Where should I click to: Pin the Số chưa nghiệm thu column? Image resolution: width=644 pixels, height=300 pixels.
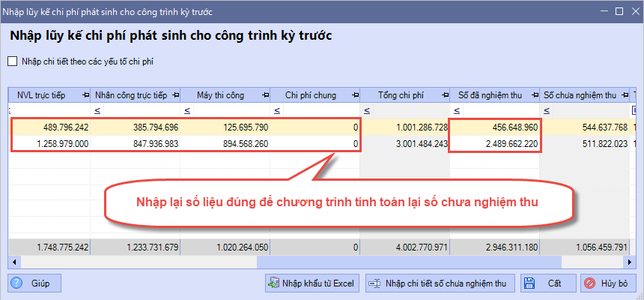click(624, 95)
